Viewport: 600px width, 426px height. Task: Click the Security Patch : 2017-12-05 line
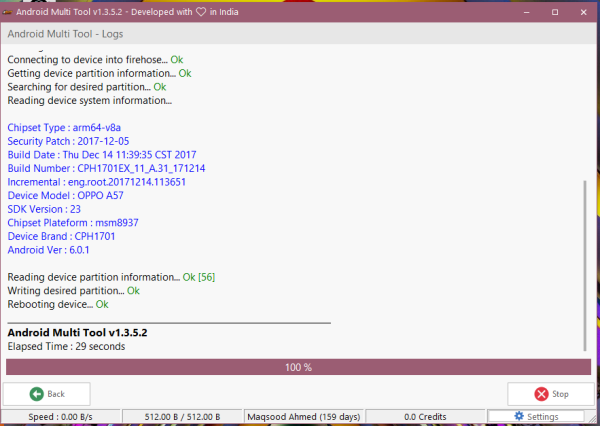coord(68,141)
